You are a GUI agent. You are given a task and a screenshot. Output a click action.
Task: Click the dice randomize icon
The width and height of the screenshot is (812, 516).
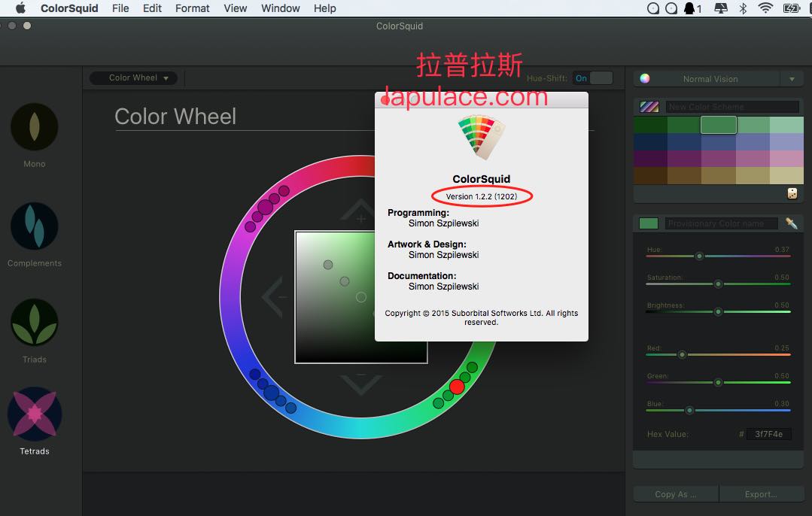coord(792,193)
